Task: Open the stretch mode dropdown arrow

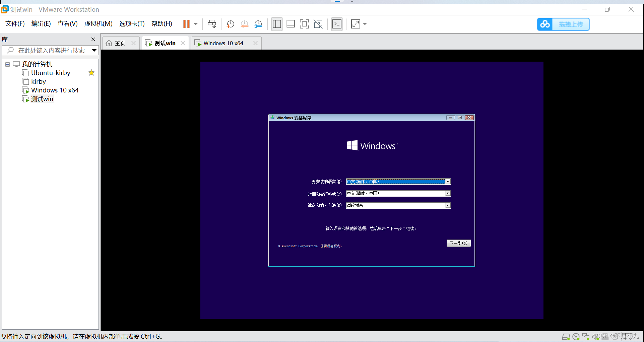Action: 365,24
